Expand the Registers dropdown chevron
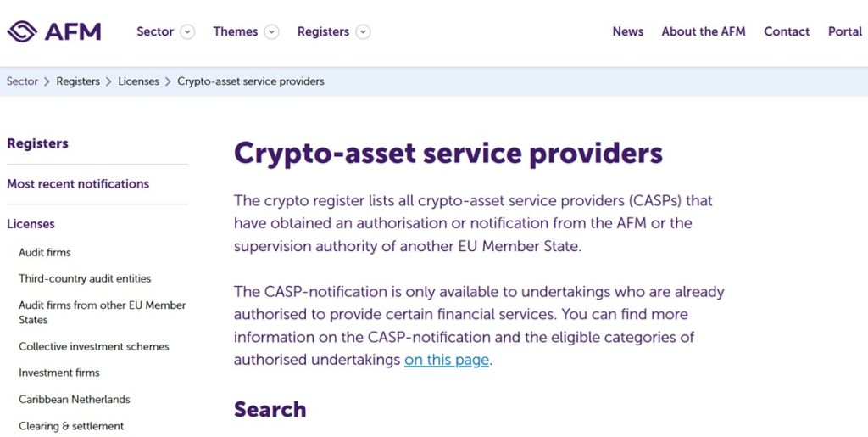 click(363, 32)
